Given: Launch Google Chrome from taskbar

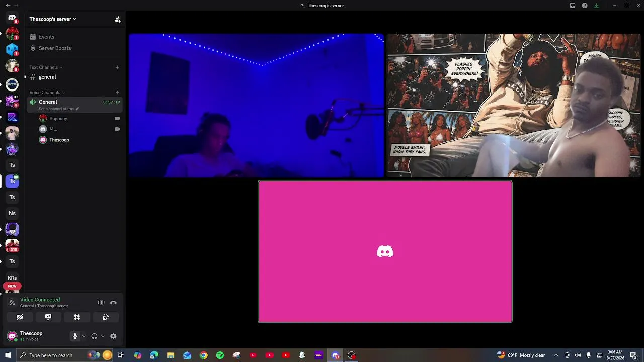Looking at the screenshot, I should (203, 355).
